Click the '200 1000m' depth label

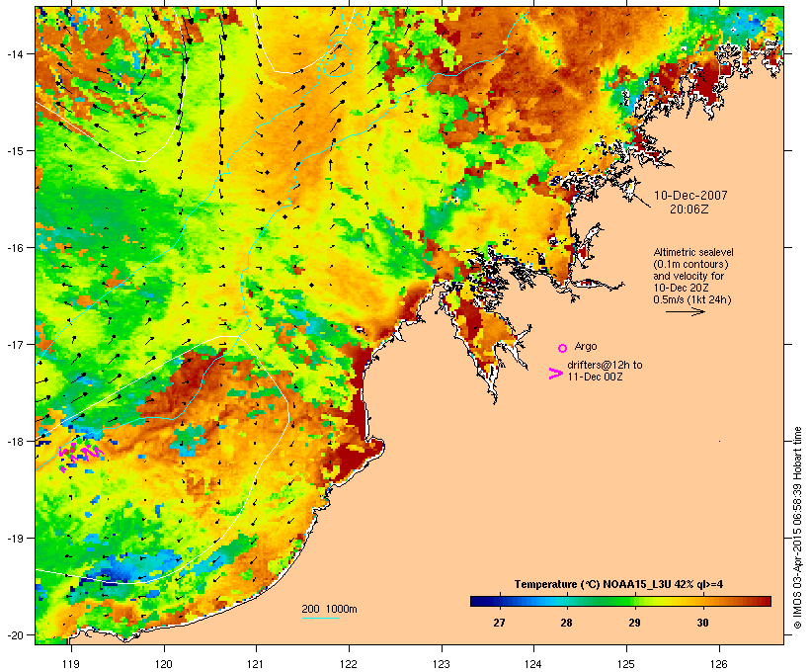click(x=329, y=609)
